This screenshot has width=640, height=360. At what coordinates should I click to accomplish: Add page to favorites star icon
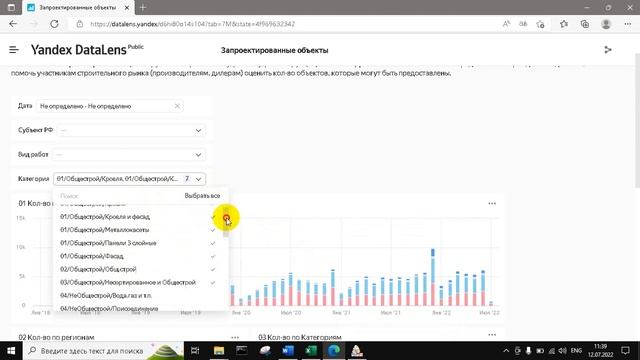point(540,24)
